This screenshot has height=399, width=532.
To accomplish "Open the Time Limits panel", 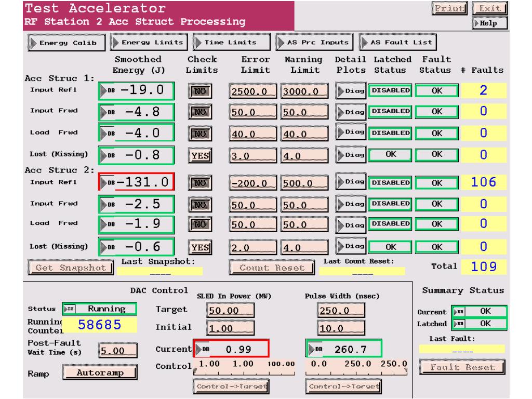I will pyautogui.click(x=232, y=43).
